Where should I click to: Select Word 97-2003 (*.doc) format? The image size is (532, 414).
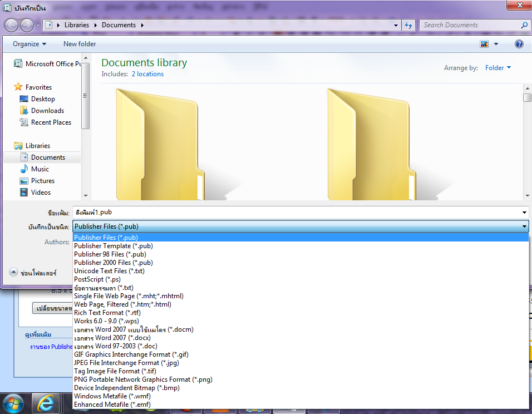point(301,346)
